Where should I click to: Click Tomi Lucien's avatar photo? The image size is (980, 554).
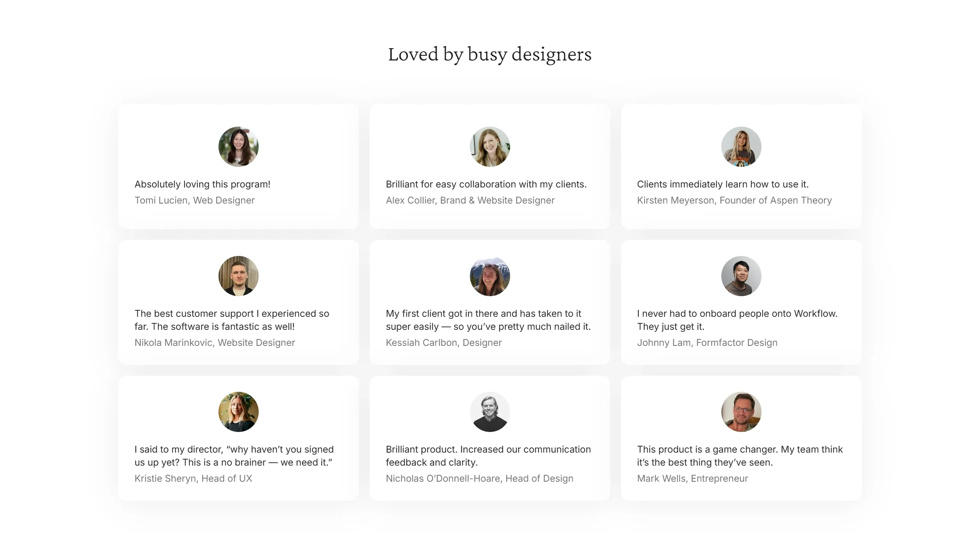tap(238, 147)
